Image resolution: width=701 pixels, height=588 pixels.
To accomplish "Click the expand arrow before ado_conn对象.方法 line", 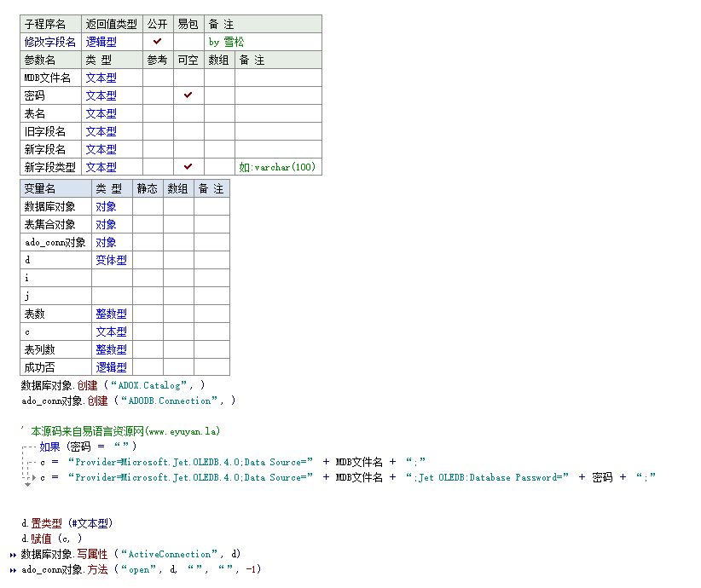I will coord(13,570).
